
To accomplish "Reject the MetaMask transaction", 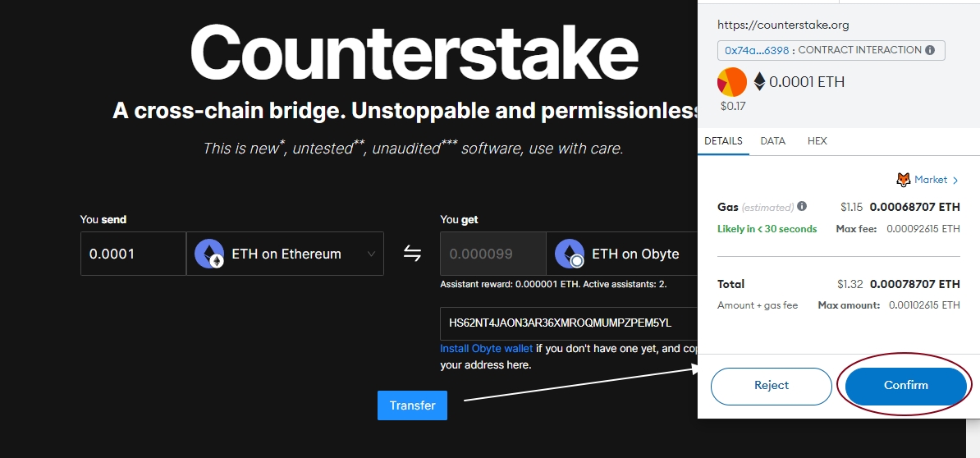I will coord(771,386).
